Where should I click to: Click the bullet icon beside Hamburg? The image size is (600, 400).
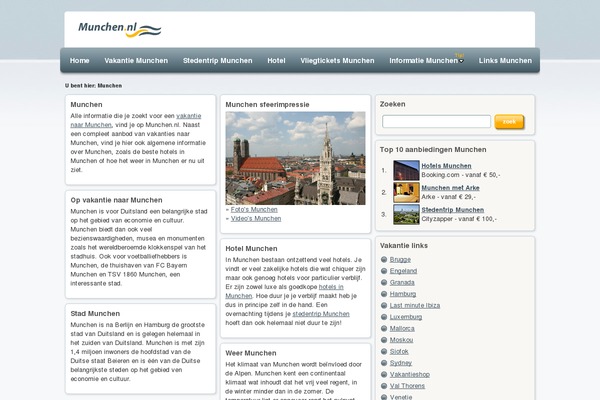pos(384,294)
